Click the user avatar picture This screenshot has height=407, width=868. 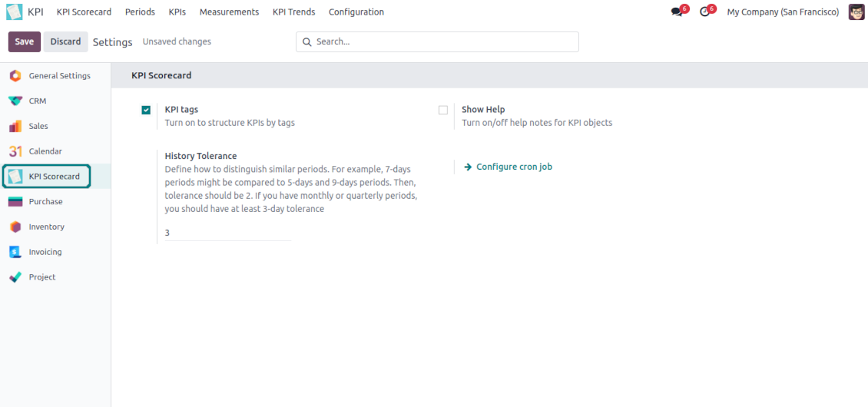coord(856,12)
